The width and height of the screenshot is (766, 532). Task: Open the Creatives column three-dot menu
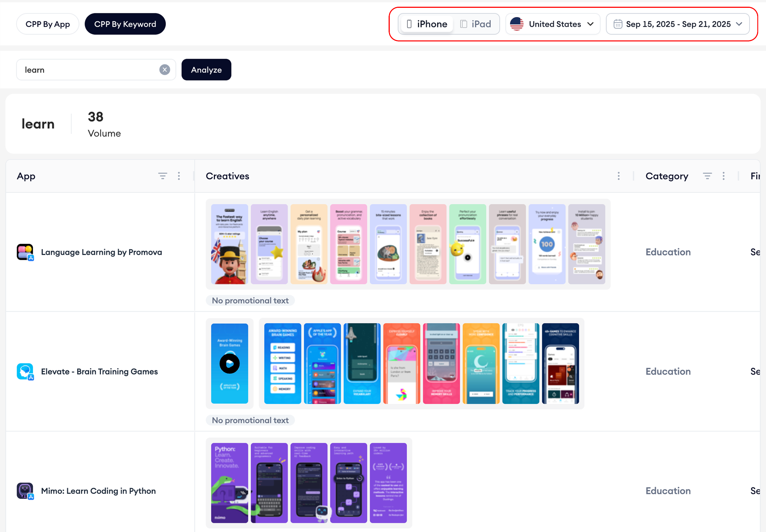(619, 176)
